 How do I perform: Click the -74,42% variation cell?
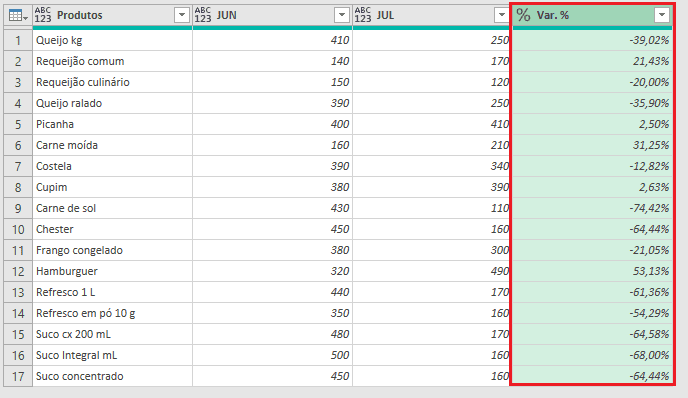[592, 208]
